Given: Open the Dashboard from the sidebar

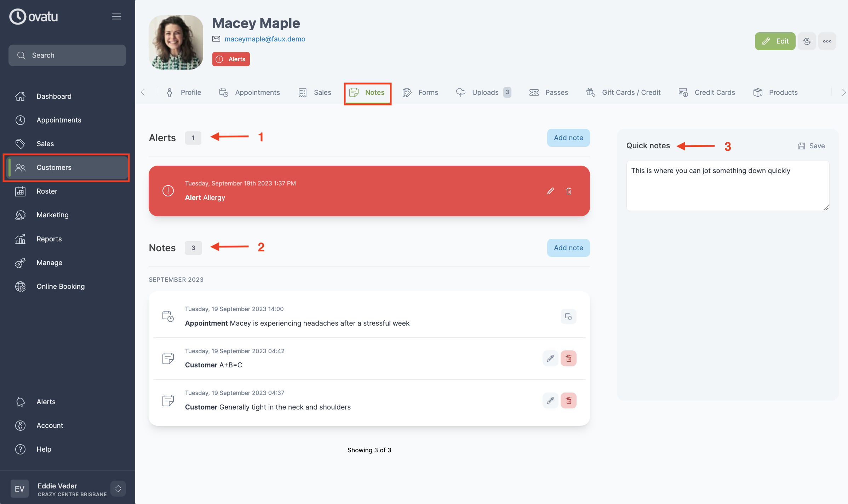Looking at the screenshot, I should click(54, 96).
